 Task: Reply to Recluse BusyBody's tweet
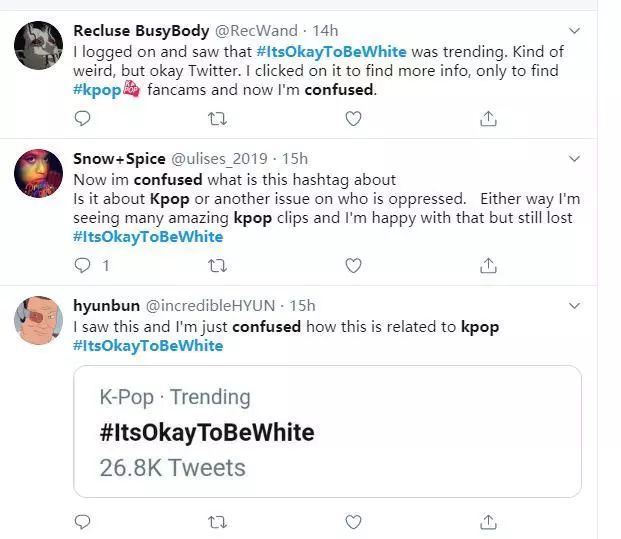(83, 119)
